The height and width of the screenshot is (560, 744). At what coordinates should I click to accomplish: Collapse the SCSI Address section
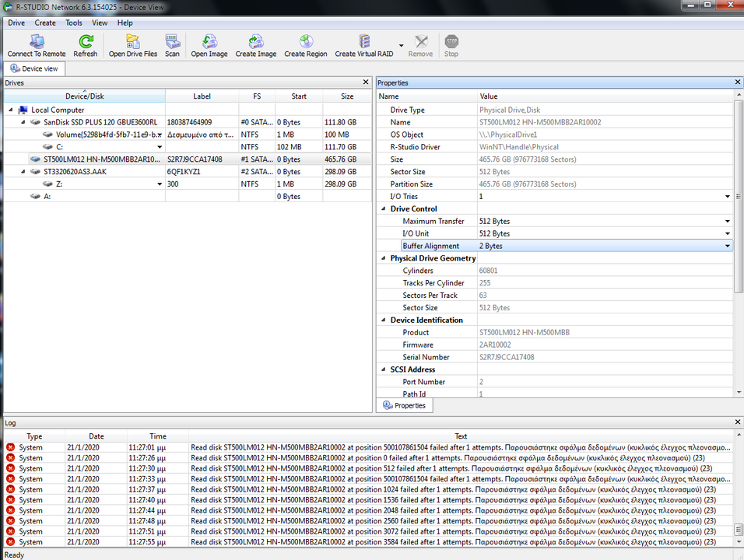pos(384,369)
